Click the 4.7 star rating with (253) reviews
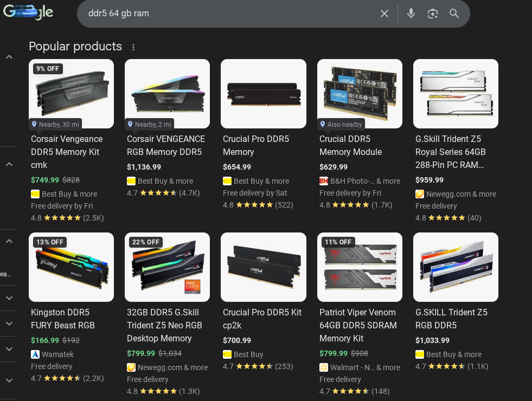532x401 pixels. tap(258, 366)
